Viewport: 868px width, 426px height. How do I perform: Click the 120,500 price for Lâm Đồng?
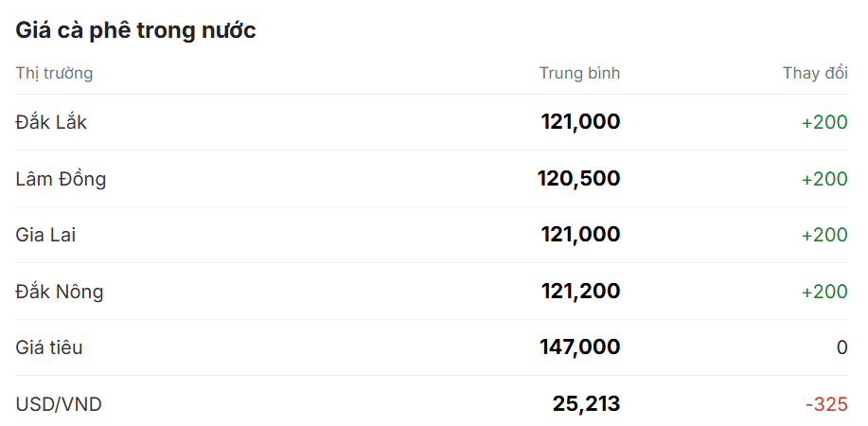point(578,178)
